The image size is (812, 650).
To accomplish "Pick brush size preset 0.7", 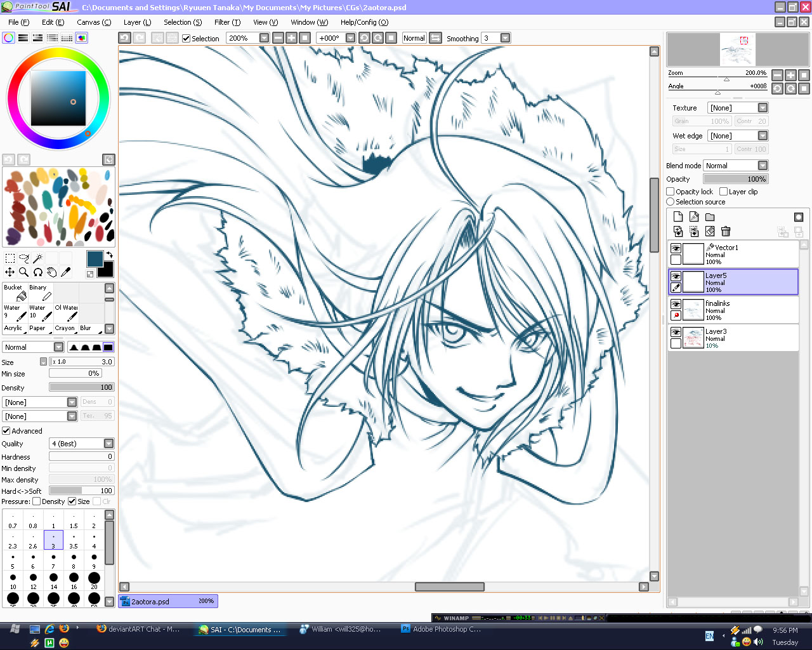I will pos(13,521).
